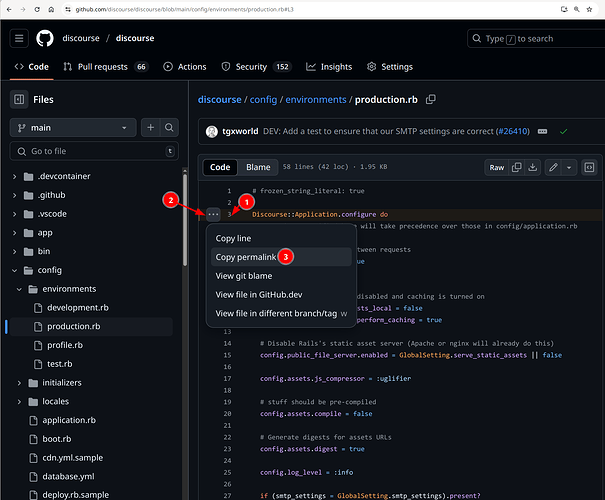The width and height of the screenshot is (605, 500).
Task: Open pull request #26410 link
Action: point(513,132)
